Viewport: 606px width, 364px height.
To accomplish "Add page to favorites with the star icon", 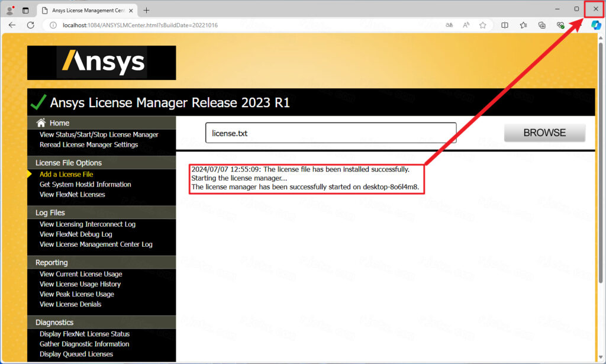I will (483, 25).
